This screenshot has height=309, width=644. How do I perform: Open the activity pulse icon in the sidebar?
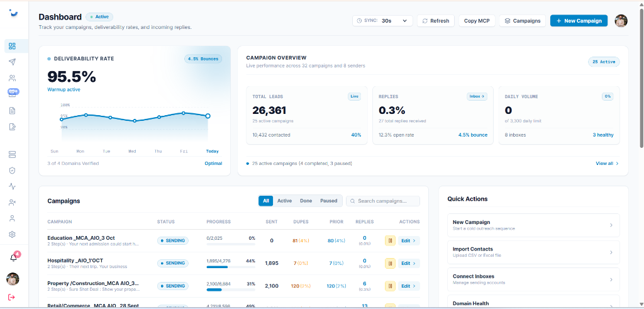(x=13, y=186)
